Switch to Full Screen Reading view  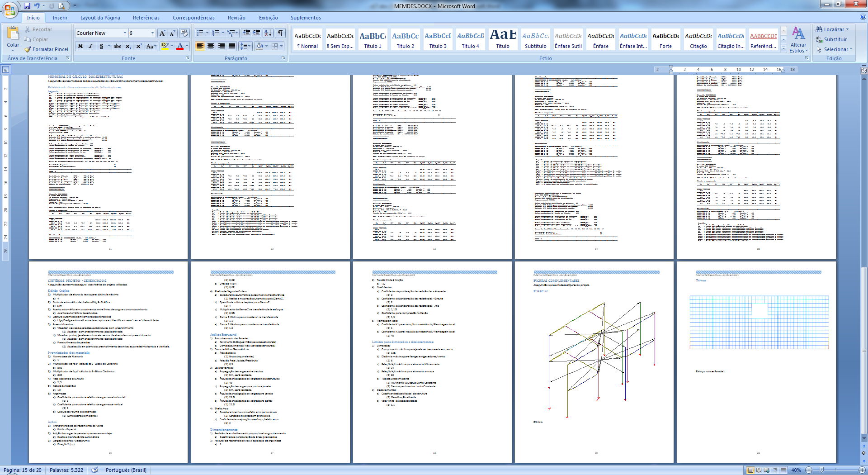(x=759, y=470)
